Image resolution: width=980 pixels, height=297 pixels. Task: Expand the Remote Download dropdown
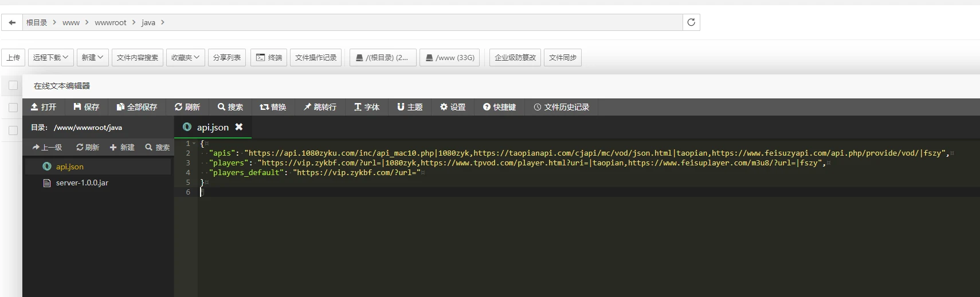50,57
